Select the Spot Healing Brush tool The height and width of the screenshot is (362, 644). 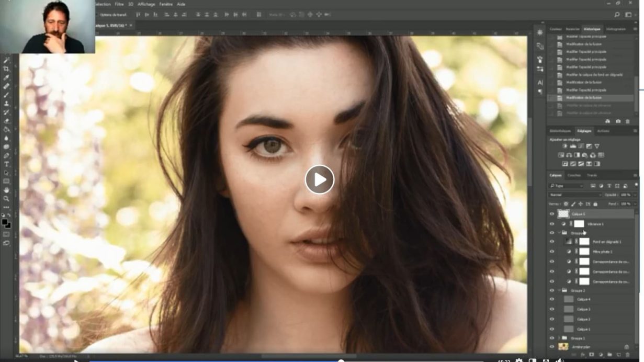point(6,86)
